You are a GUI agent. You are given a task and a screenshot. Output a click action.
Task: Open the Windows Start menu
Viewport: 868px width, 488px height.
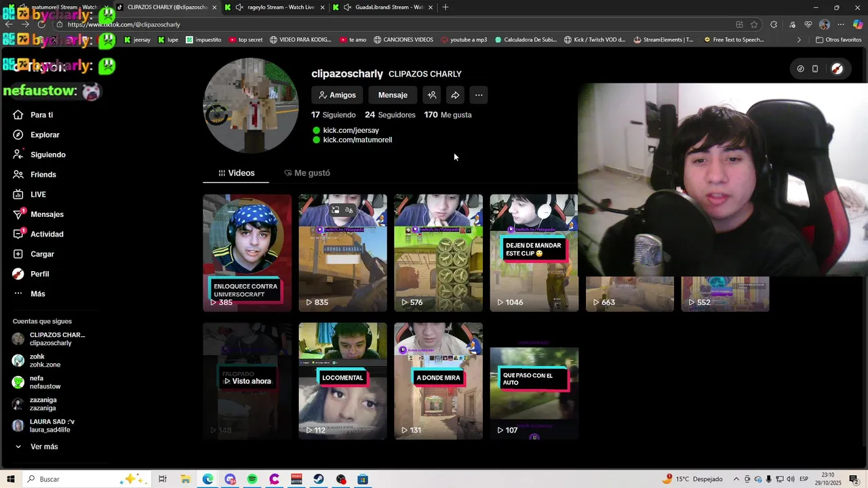click(x=10, y=479)
